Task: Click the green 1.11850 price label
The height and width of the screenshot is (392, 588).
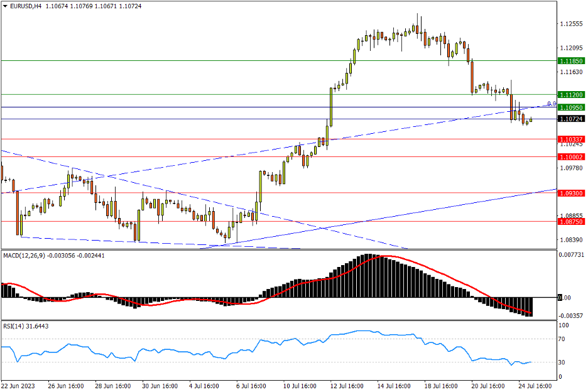Action: (x=571, y=61)
